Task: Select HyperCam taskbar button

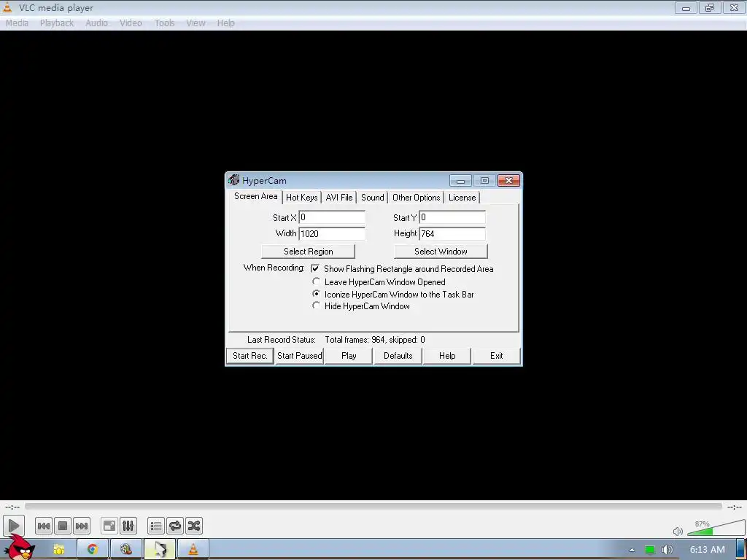Action: point(160,550)
